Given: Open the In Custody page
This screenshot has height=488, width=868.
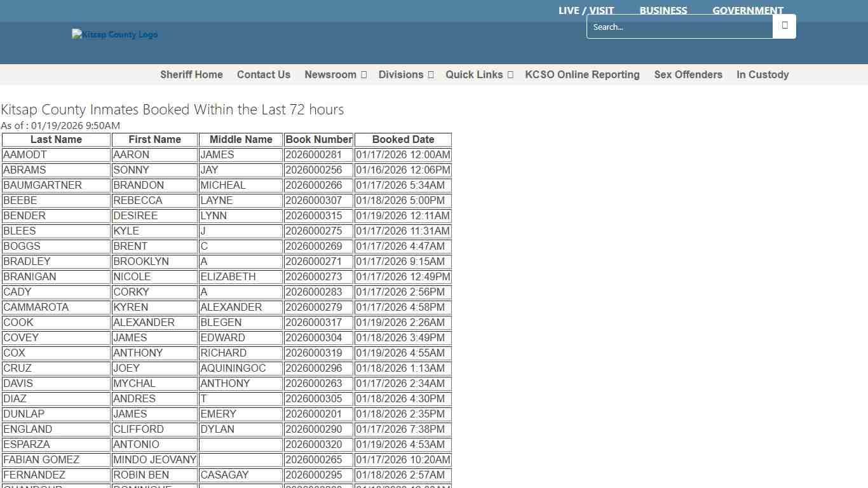Looking at the screenshot, I should tap(763, 74).
